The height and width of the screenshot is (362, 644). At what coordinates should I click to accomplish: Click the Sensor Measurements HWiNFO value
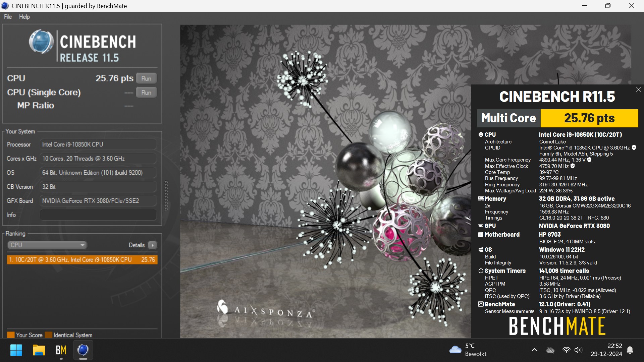(585, 311)
